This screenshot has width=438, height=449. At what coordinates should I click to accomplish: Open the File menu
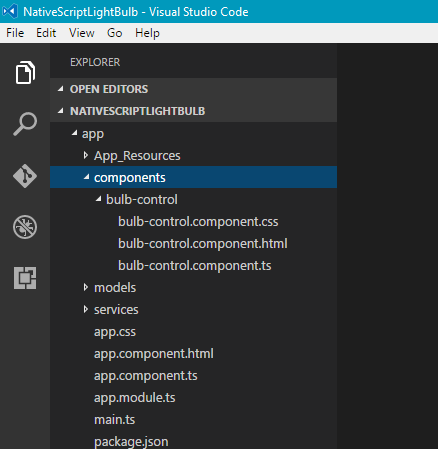(15, 33)
